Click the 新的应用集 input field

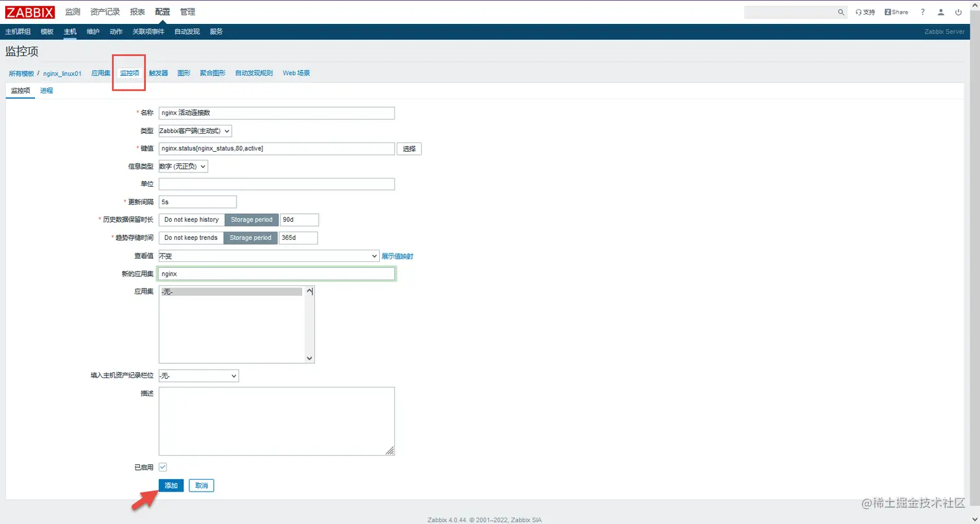[x=277, y=274]
